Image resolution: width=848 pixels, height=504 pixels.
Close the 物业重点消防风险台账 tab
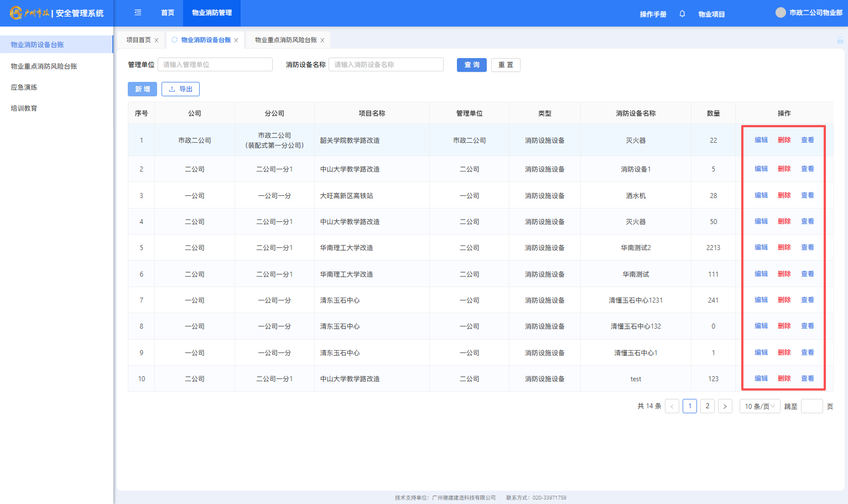pos(322,40)
